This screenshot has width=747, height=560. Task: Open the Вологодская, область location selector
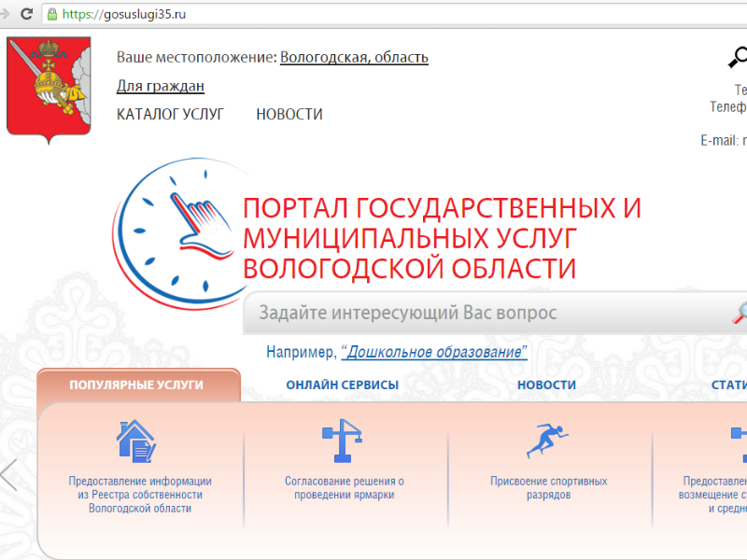[x=354, y=57]
